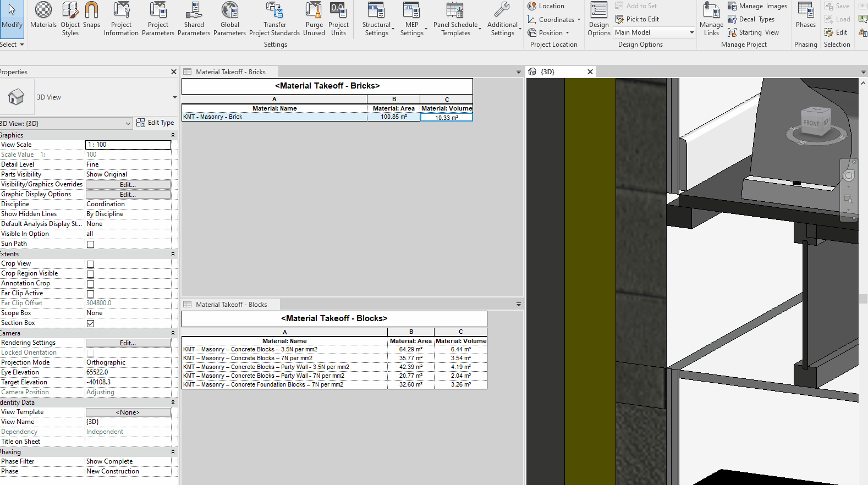The image size is (868, 485).
Task: Edit Visibility/Graphics Overrides
Action: pos(128,185)
